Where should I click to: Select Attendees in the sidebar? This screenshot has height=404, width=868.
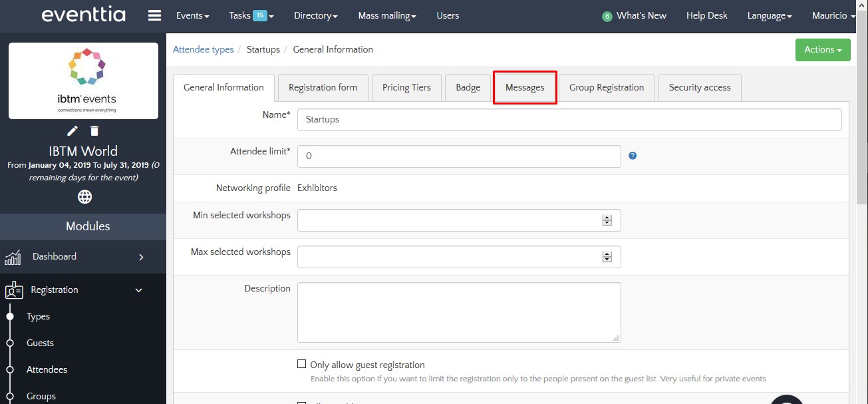pyautogui.click(x=47, y=369)
